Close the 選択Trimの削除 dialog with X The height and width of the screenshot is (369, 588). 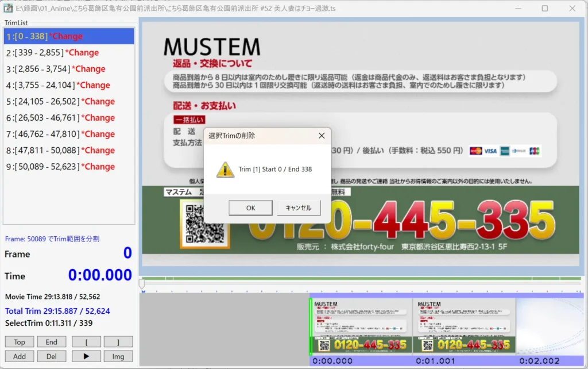[x=322, y=136]
